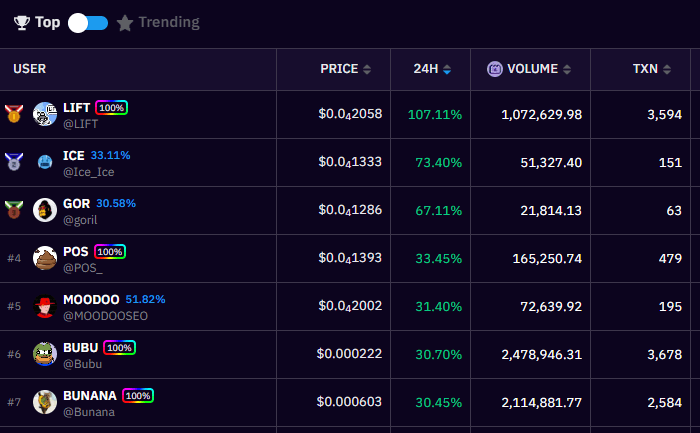Sort by 24H change column arrows
This screenshot has height=433, width=700.
click(447, 69)
